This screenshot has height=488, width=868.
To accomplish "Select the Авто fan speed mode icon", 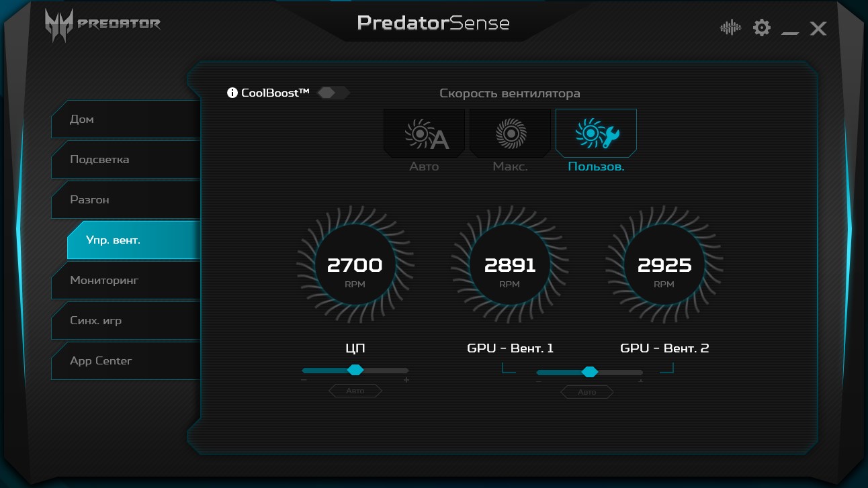I will [x=425, y=133].
